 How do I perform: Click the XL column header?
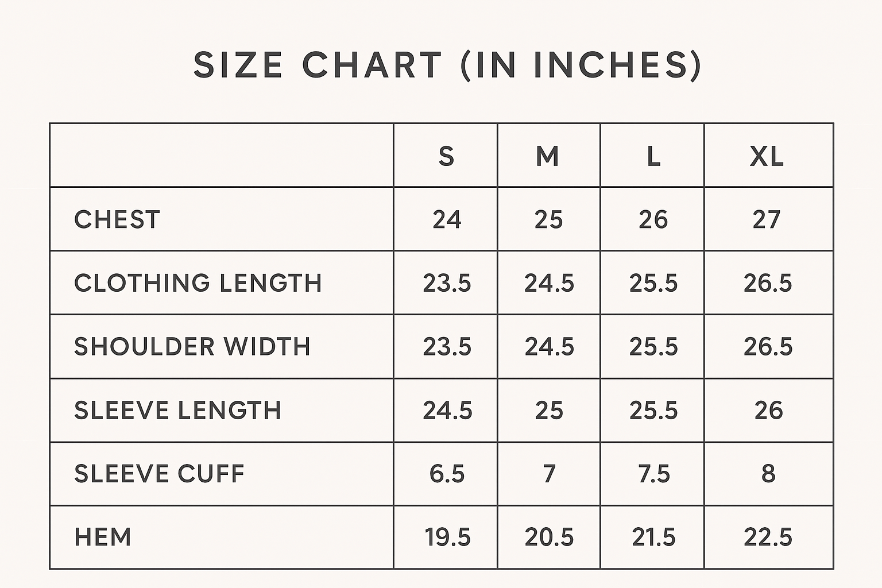pos(767,156)
